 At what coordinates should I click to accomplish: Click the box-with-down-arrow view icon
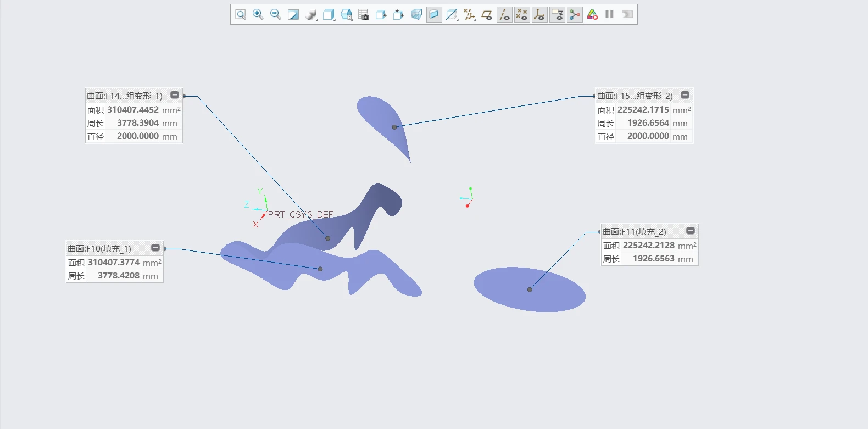coord(399,14)
